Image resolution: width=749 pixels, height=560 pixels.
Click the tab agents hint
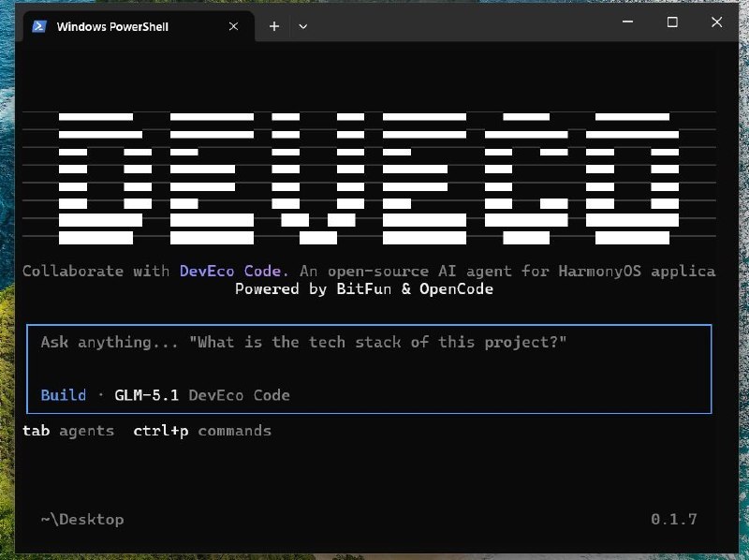[68, 431]
